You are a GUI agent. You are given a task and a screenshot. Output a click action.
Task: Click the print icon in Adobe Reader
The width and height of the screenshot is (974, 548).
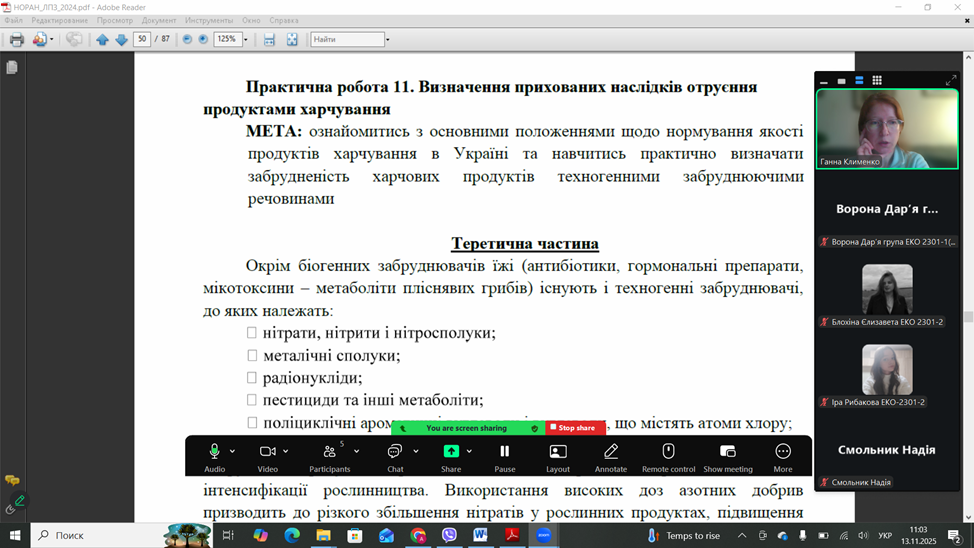[x=16, y=40]
